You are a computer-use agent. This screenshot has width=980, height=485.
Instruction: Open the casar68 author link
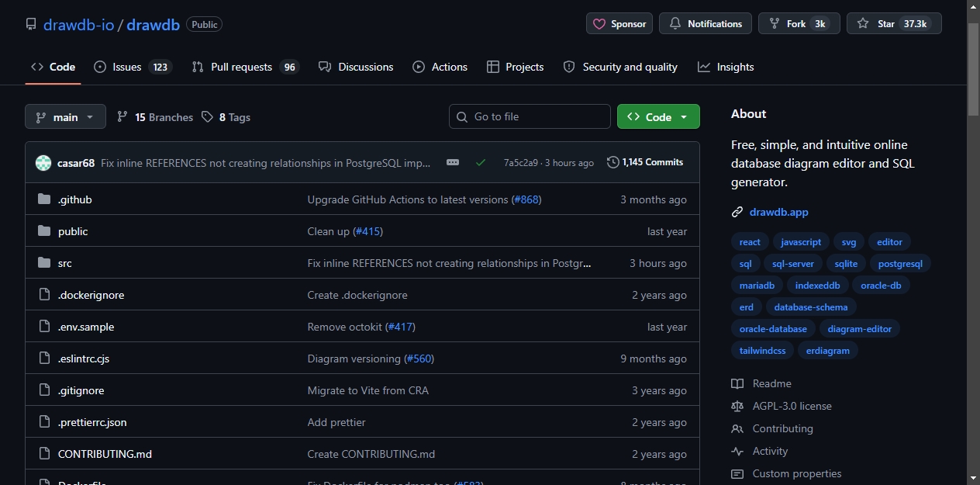point(76,163)
